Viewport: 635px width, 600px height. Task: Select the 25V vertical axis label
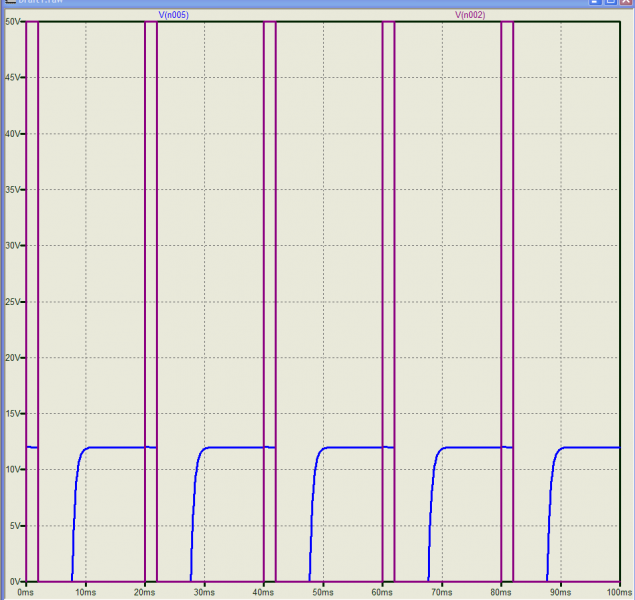click(14, 302)
